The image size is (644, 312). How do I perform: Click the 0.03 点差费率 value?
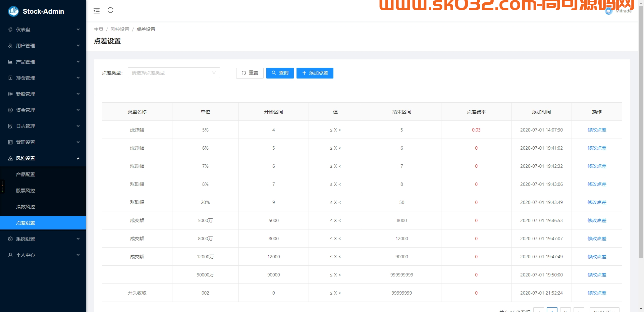tap(476, 130)
